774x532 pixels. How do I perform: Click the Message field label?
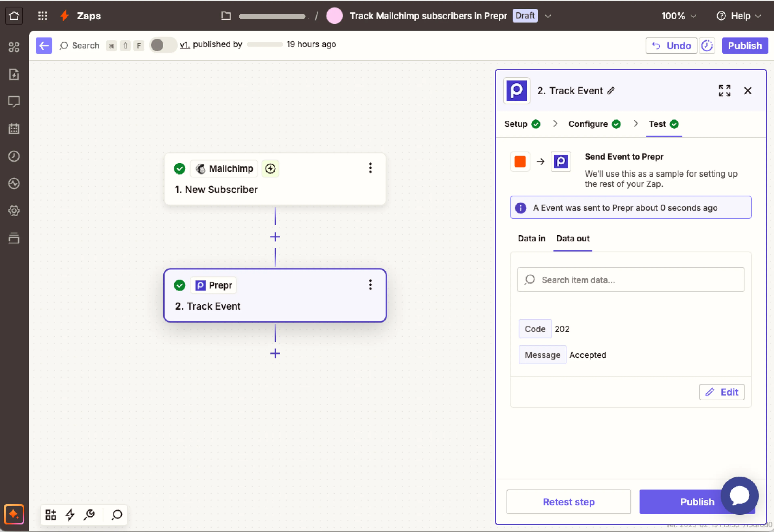pos(542,355)
